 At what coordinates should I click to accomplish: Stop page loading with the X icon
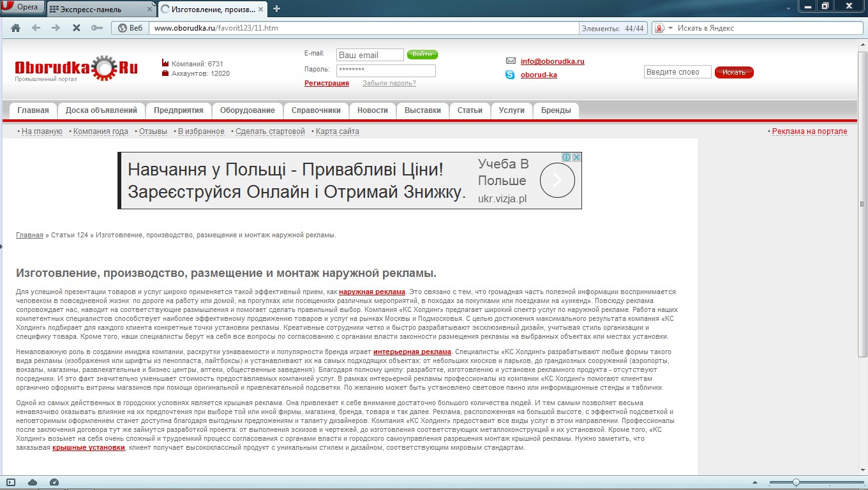[x=76, y=28]
